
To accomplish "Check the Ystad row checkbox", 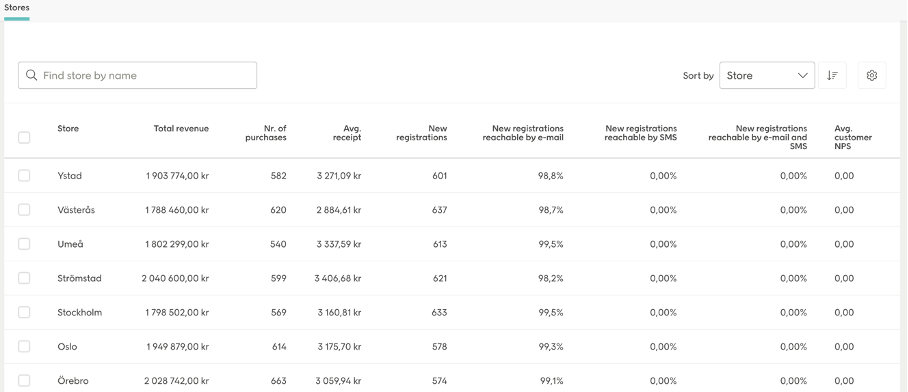I will tap(24, 175).
